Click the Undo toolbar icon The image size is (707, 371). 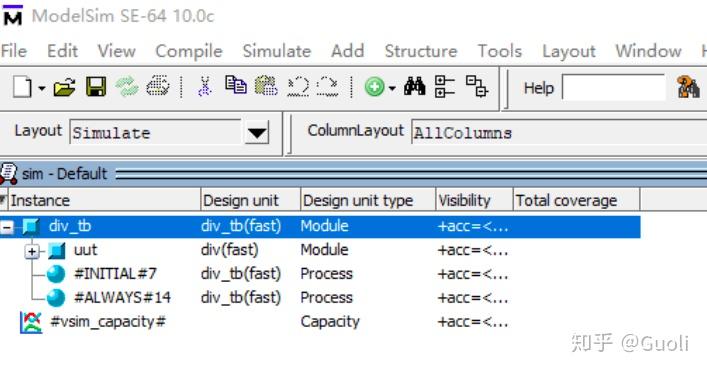pyautogui.click(x=298, y=87)
